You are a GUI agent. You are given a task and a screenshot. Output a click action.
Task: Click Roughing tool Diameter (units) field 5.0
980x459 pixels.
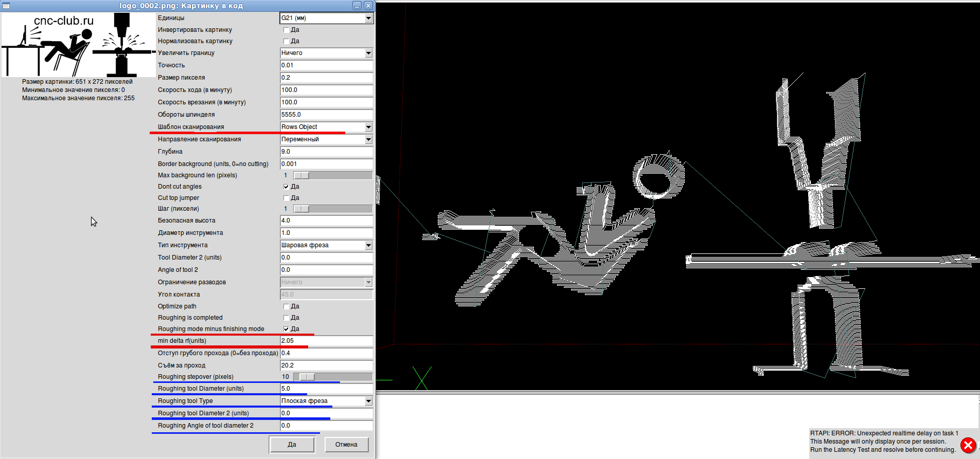coord(326,389)
